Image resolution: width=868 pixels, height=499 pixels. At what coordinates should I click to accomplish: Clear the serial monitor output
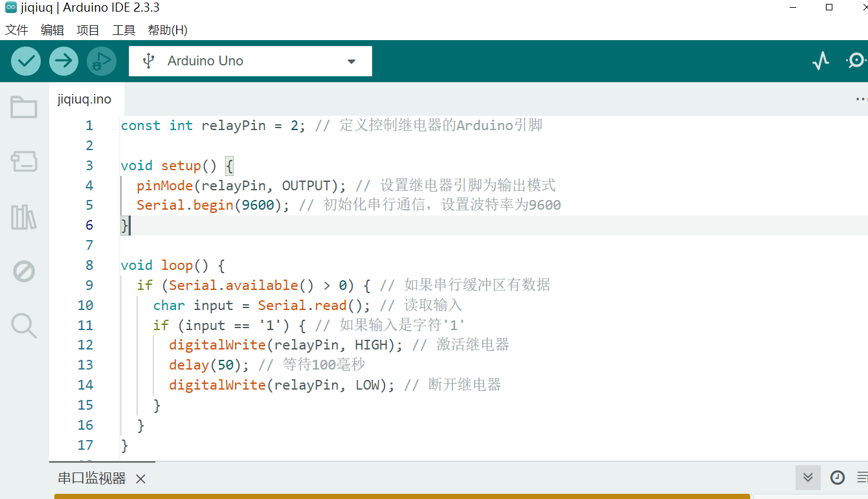[x=862, y=478]
